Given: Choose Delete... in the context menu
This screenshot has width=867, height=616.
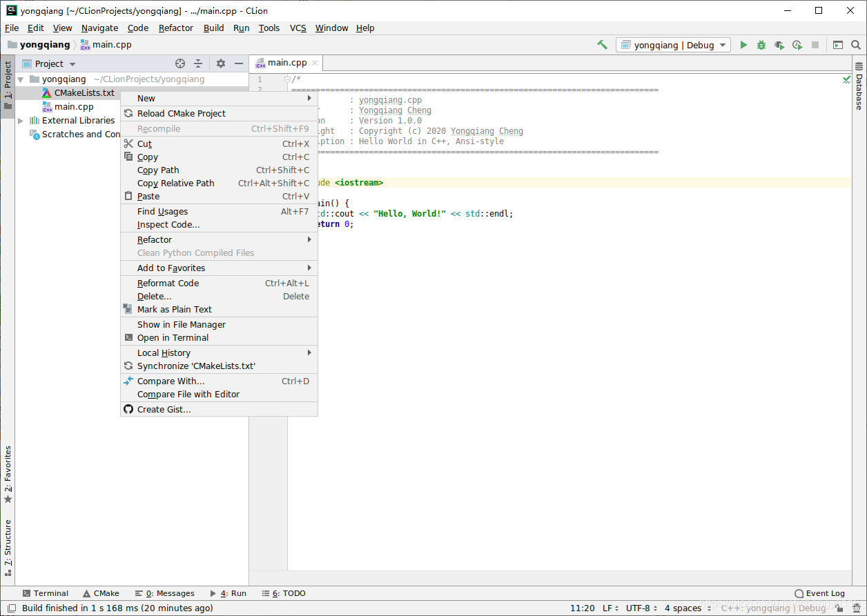Looking at the screenshot, I should 220,296.
